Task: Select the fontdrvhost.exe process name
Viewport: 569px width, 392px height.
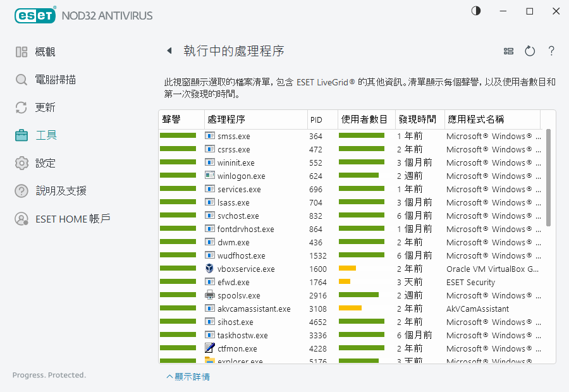Action: pyautogui.click(x=246, y=229)
